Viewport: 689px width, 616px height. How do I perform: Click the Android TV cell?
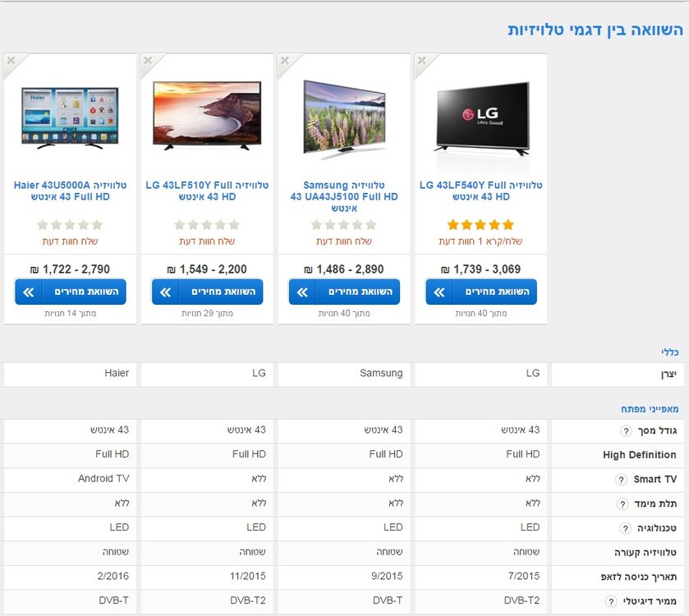pos(71,479)
